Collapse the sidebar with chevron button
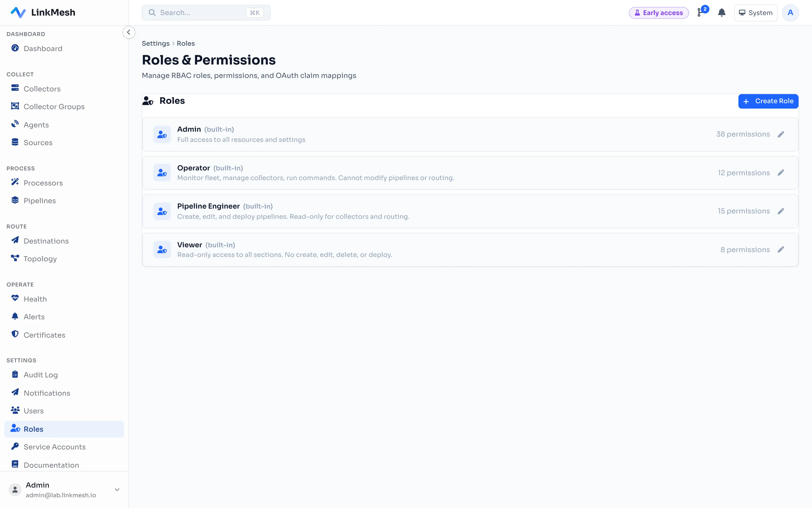The width and height of the screenshot is (812, 508). point(129,32)
